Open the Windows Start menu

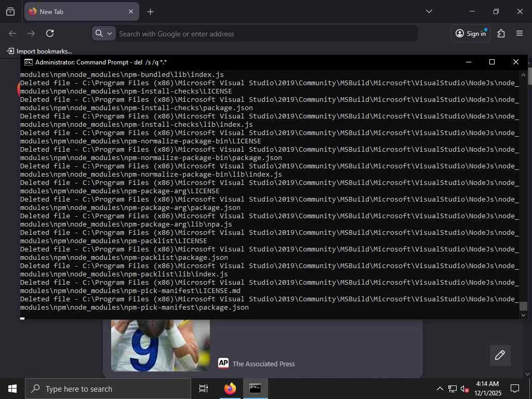[x=12, y=389]
